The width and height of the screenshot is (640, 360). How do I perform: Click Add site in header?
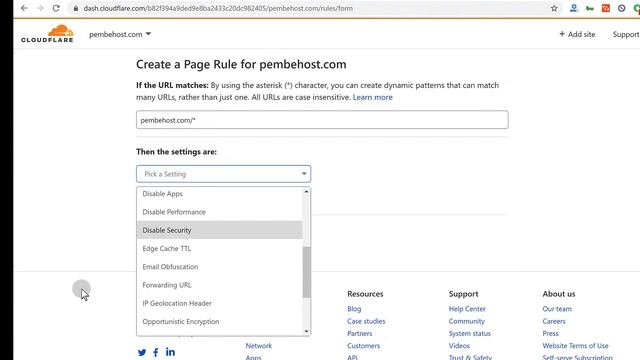pyautogui.click(x=577, y=34)
